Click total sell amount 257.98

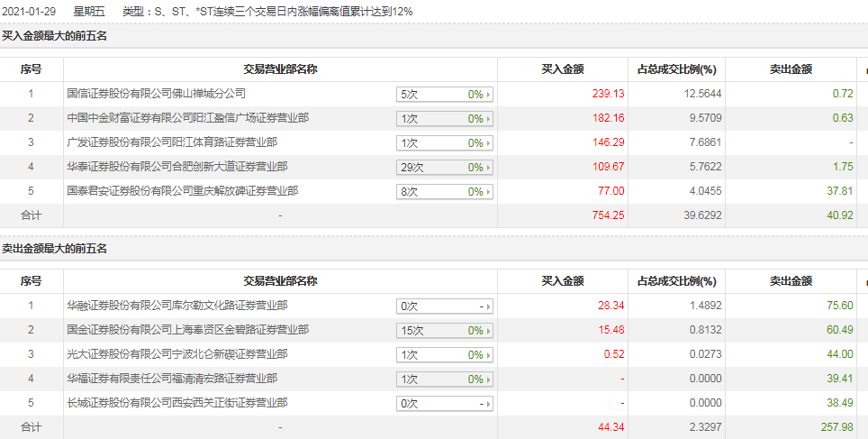click(x=837, y=427)
